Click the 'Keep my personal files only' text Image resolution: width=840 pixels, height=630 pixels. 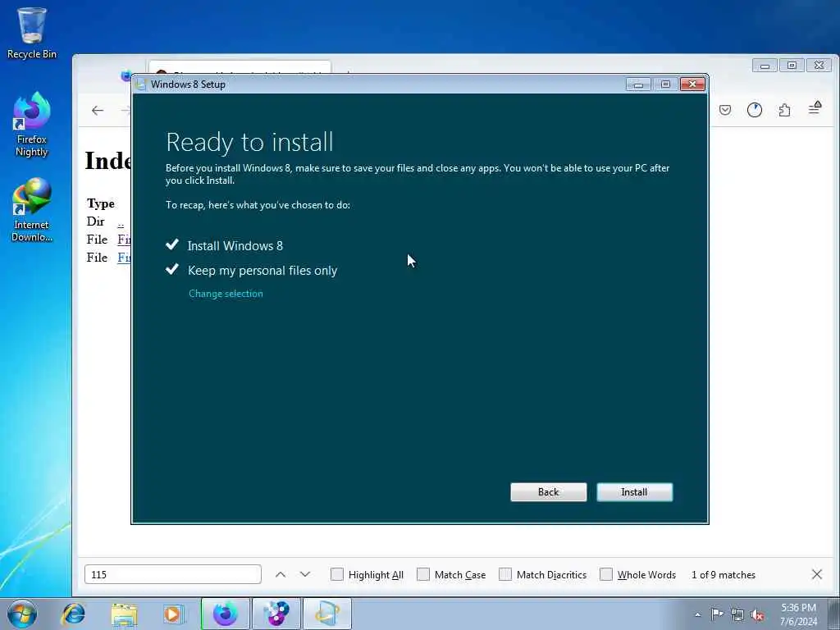point(262,271)
